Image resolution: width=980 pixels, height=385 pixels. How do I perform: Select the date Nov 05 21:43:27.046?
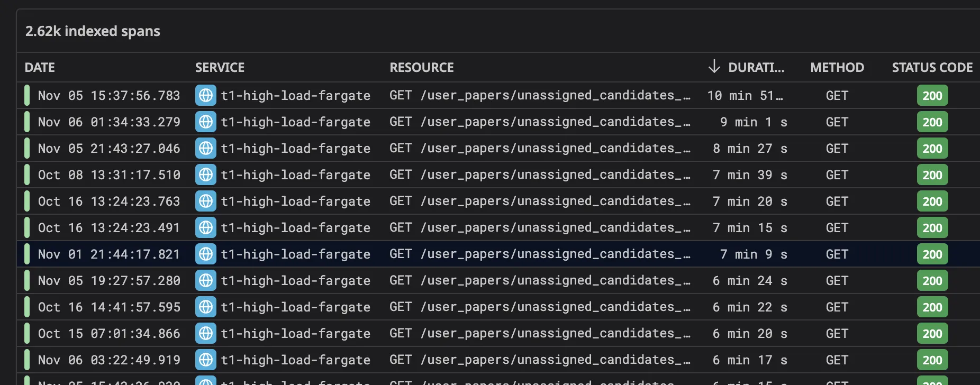[x=109, y=149]
